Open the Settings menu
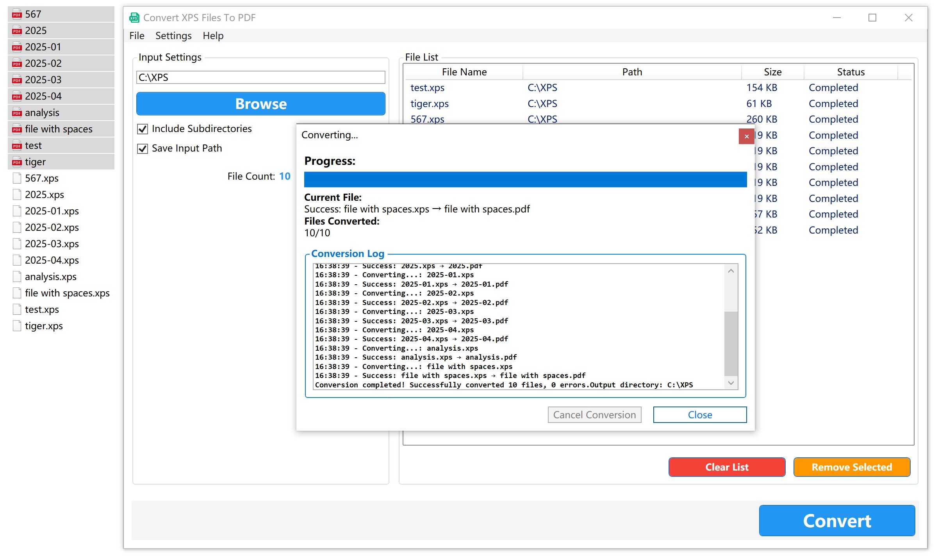This screenshot has height=560, width=938. coord(173,36)
